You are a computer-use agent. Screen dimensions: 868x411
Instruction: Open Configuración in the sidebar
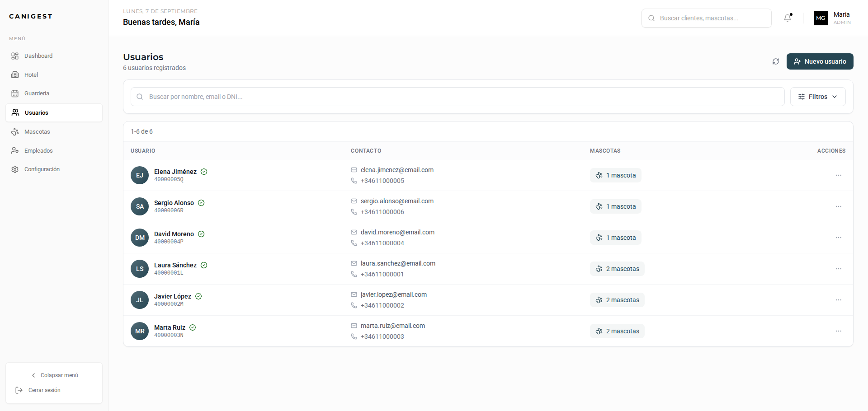54,169
